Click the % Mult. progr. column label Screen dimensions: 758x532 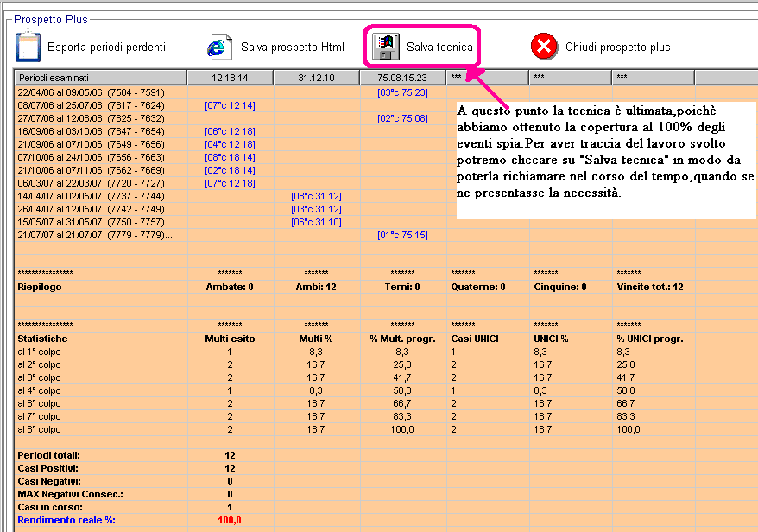pos(402,339)
